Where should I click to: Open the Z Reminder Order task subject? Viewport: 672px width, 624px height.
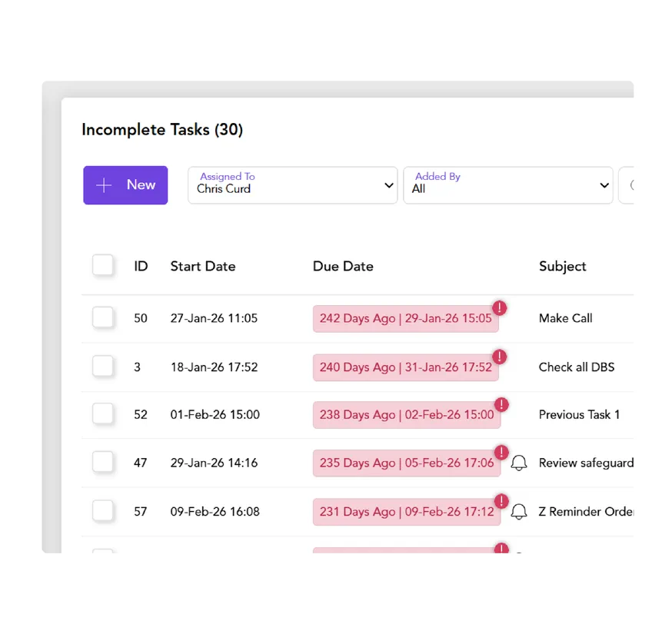[x=586, y=511]
